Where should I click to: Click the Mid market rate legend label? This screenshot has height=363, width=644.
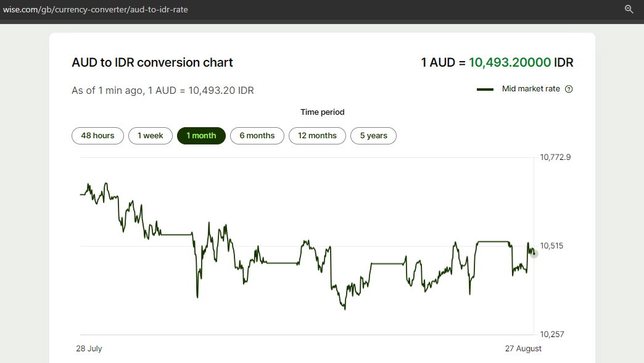point(530,89)
